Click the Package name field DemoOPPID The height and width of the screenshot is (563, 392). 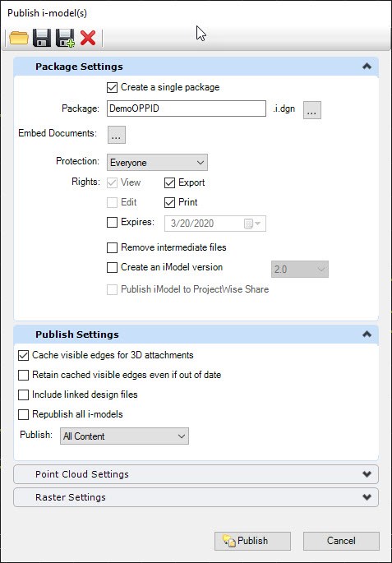pyautogui.click(x=187, y=108)
